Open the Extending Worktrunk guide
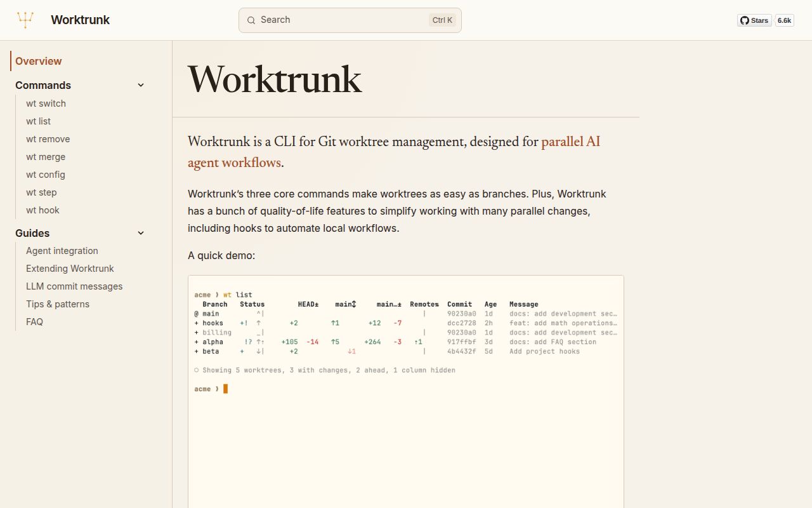Image resolution: width=812 pixels, height=508 pixels. pyautogui.click(x=70, y=269)
